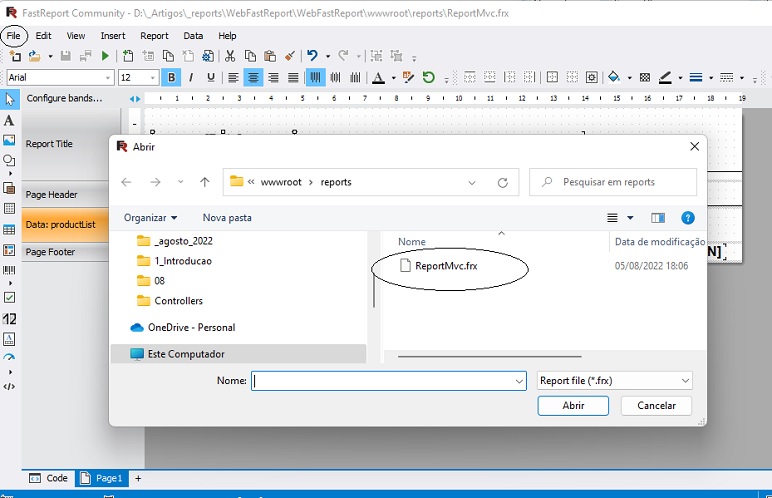Click the border line color swatch
772x498 pixels.
pos(665,77)
